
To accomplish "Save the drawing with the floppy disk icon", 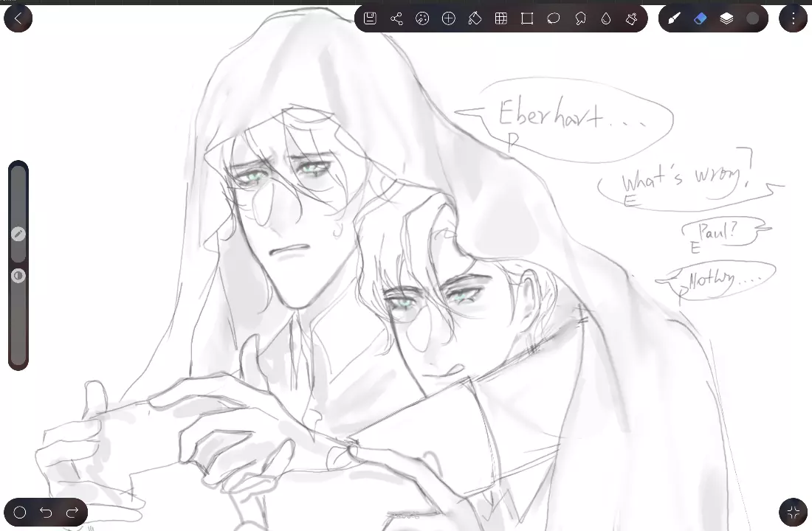I will click(370, 18).
